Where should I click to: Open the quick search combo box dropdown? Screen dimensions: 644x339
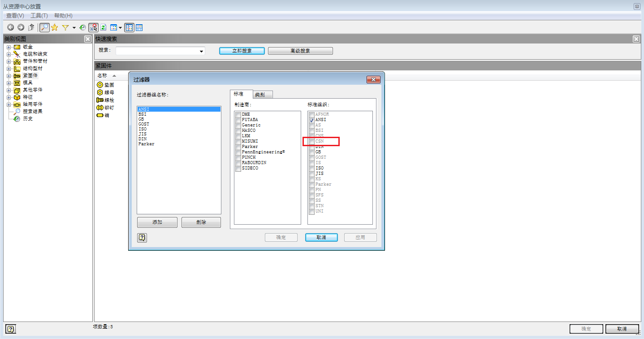tap(201, 51)
